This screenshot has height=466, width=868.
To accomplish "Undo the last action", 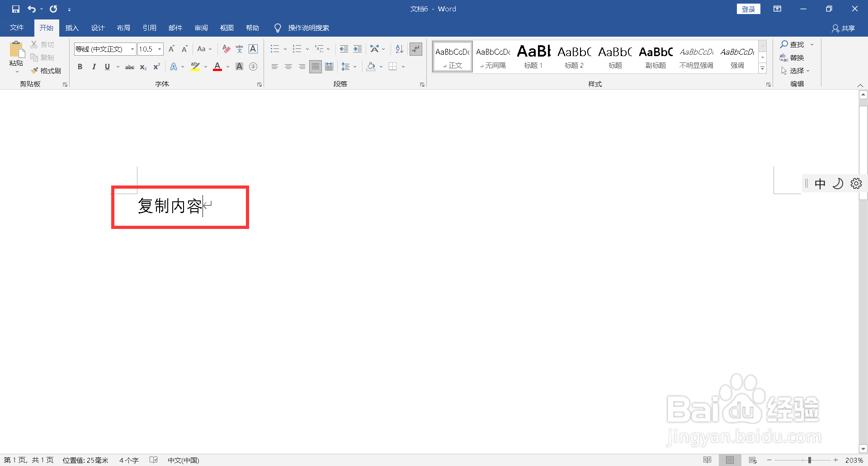I will pos(32,9).
